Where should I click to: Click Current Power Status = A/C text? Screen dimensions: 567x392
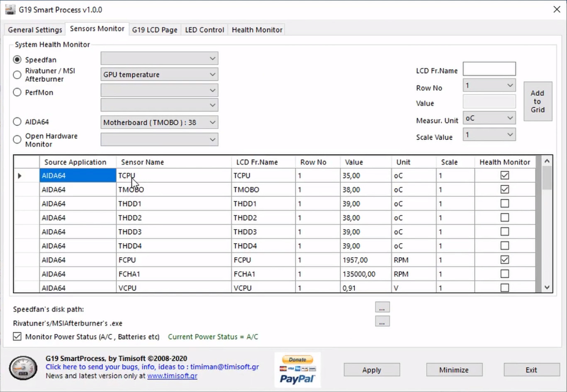click(x=213, y=337)
